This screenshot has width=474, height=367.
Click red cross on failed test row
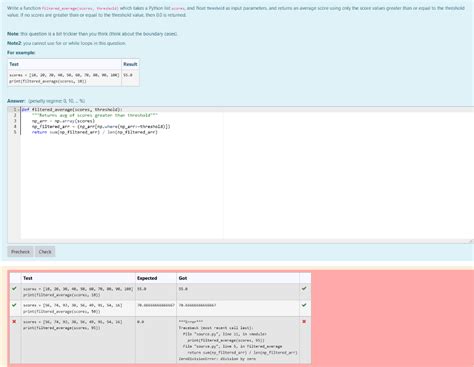click(14, 322)
